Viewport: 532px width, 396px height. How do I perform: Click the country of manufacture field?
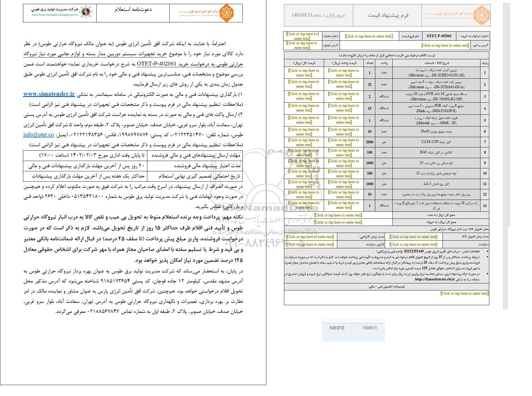click(x=310, y=244)
